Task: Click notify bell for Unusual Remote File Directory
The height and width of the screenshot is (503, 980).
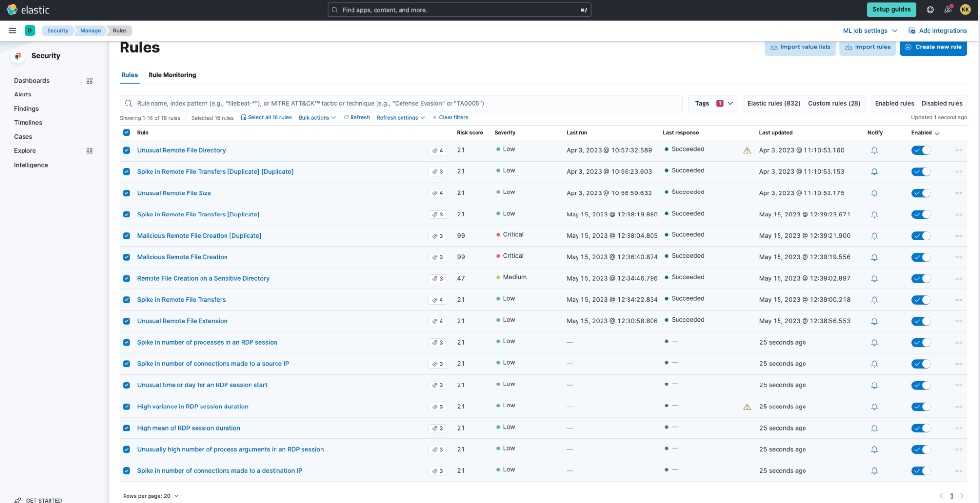Action: [874, 150]
